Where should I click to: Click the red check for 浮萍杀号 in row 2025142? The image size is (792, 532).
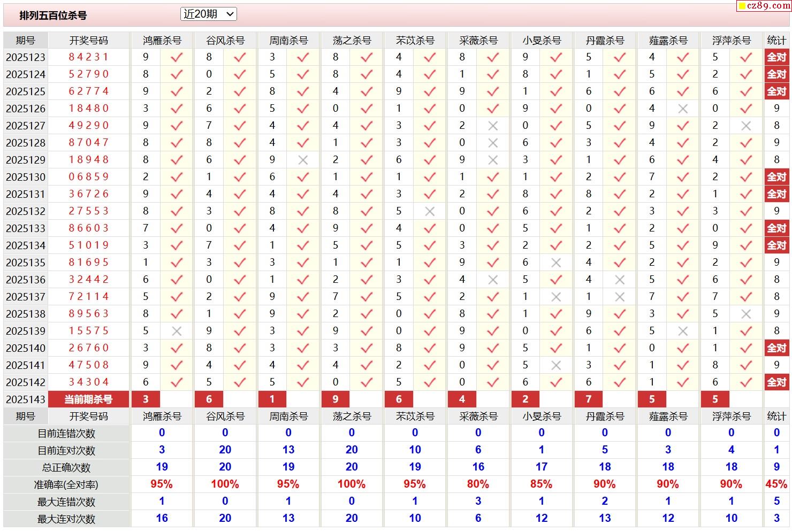click(746, 382)
